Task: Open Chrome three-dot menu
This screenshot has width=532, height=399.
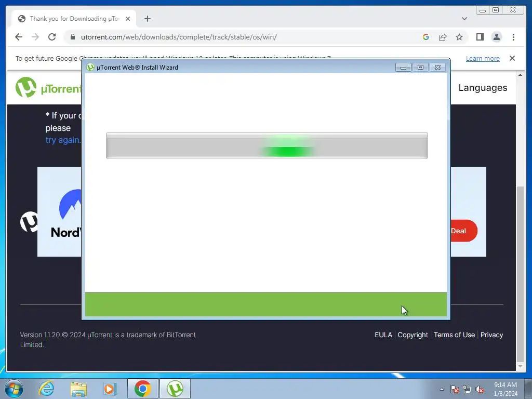Action: point(513,37)
